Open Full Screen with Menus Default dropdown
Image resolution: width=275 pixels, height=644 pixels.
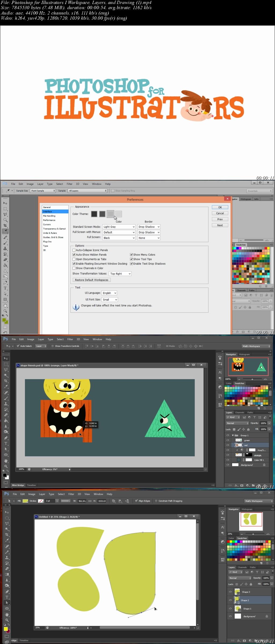coord(119,232)
